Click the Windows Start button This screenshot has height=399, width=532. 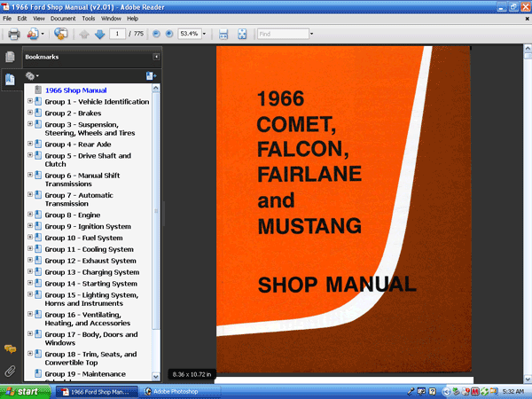point(25,392)
